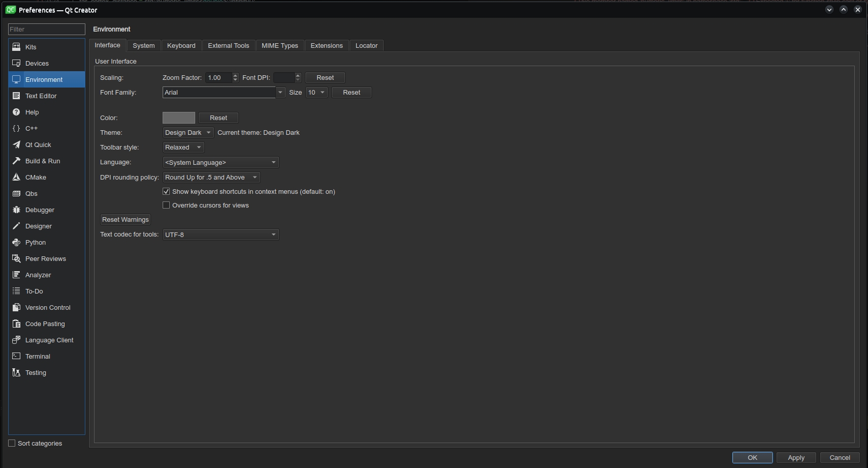
Task: Open the Qbs category icon
Action: pos(16,193)
